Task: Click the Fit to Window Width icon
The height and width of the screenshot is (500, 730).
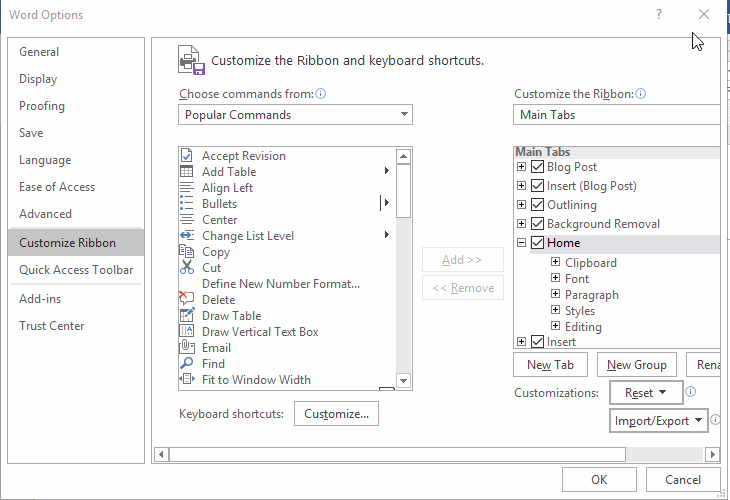Action: pyautogui.click(x=186, y=379)
